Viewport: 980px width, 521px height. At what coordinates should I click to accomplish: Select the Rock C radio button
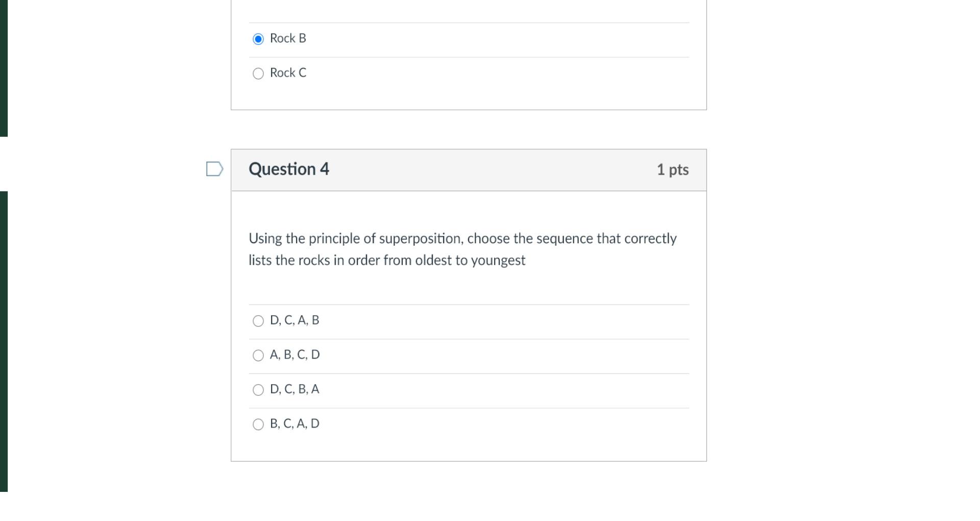click(258, 74)
